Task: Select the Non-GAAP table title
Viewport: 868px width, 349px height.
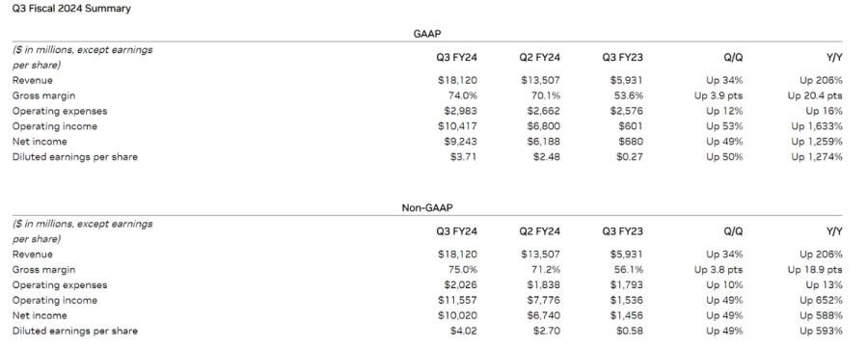Action: [x=427, y=208]
